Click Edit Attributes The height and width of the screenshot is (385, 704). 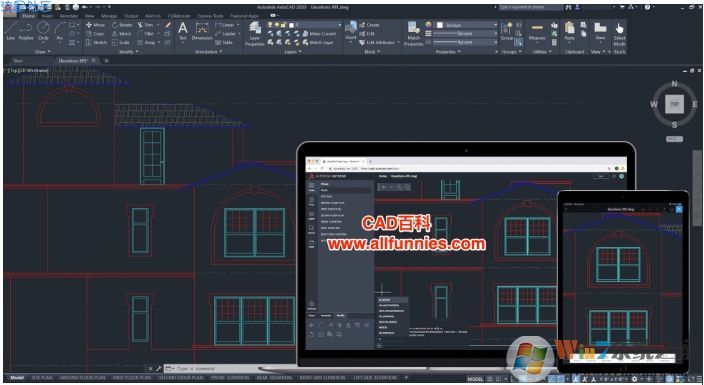click(377, 42)
